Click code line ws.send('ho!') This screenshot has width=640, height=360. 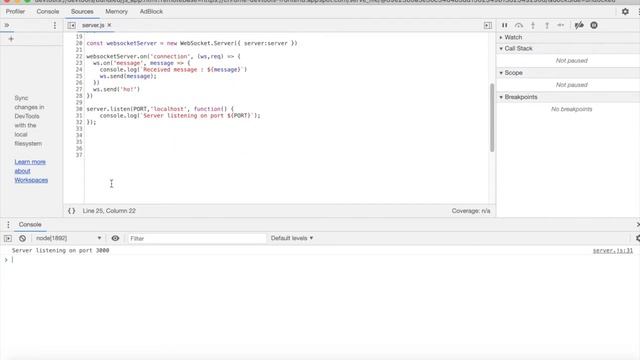click(116, 89)
